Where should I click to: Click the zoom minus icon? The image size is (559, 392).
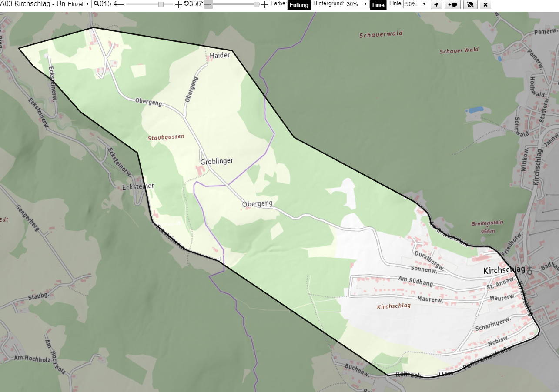(x=121, y=4)
